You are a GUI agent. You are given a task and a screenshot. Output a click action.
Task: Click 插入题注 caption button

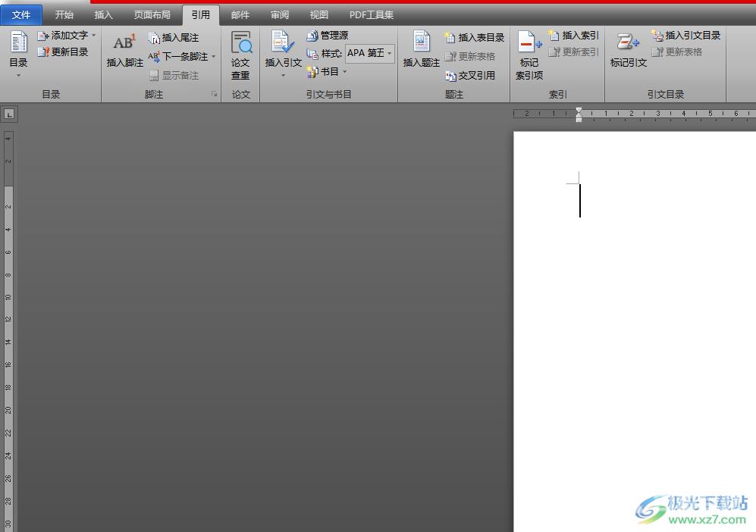422,49
